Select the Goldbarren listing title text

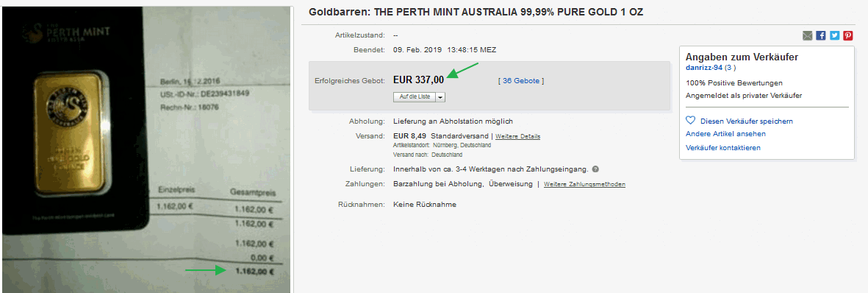coord(476,12)
